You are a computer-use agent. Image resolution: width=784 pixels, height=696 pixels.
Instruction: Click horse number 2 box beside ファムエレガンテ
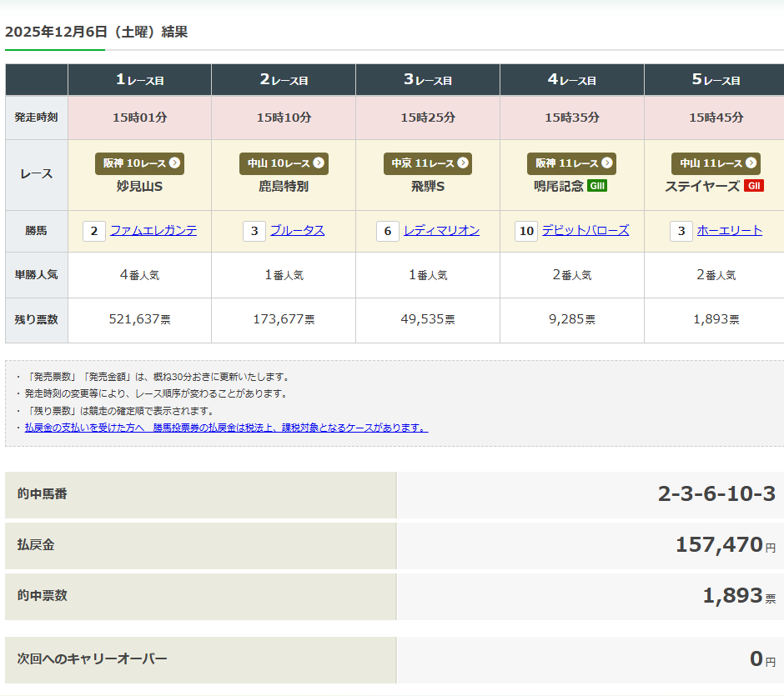94,231
